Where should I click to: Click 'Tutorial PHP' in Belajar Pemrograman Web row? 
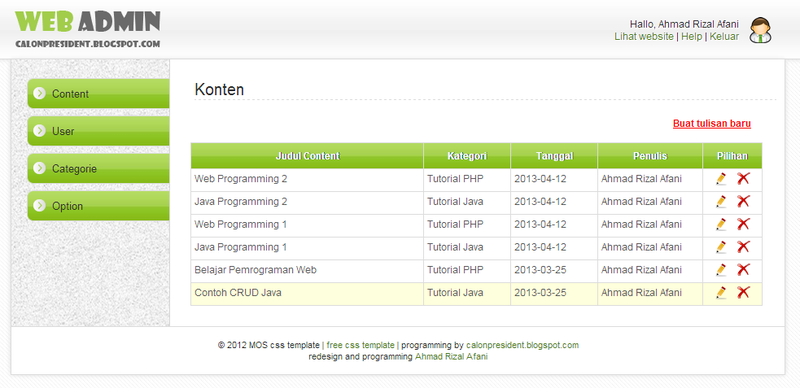pyautogui.click(x=455, y=270)
